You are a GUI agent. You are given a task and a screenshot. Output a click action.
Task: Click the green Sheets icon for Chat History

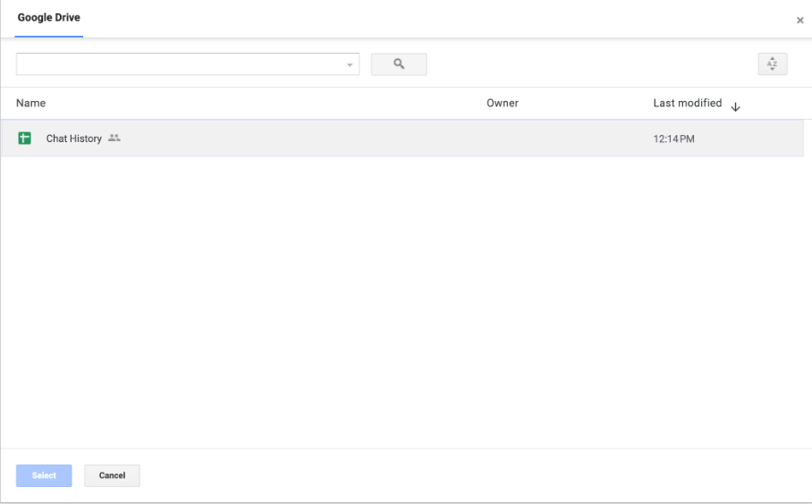point(24,139)
